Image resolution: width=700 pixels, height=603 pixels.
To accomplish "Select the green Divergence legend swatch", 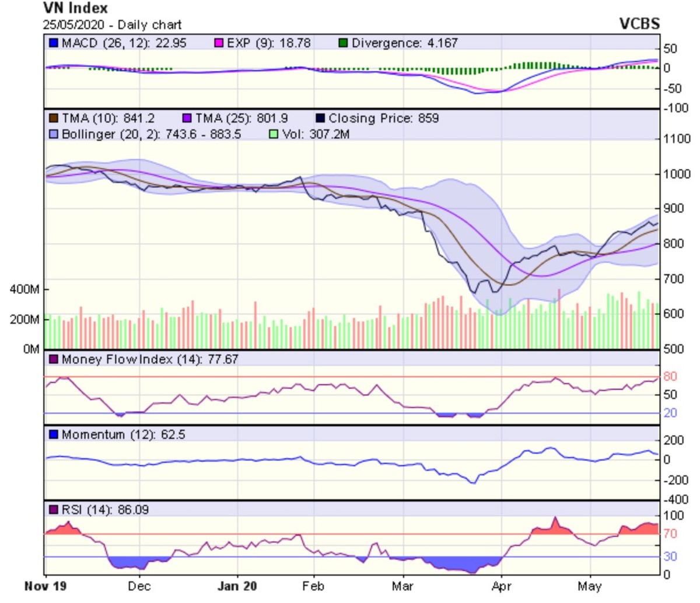I will (x=344, y=43).
